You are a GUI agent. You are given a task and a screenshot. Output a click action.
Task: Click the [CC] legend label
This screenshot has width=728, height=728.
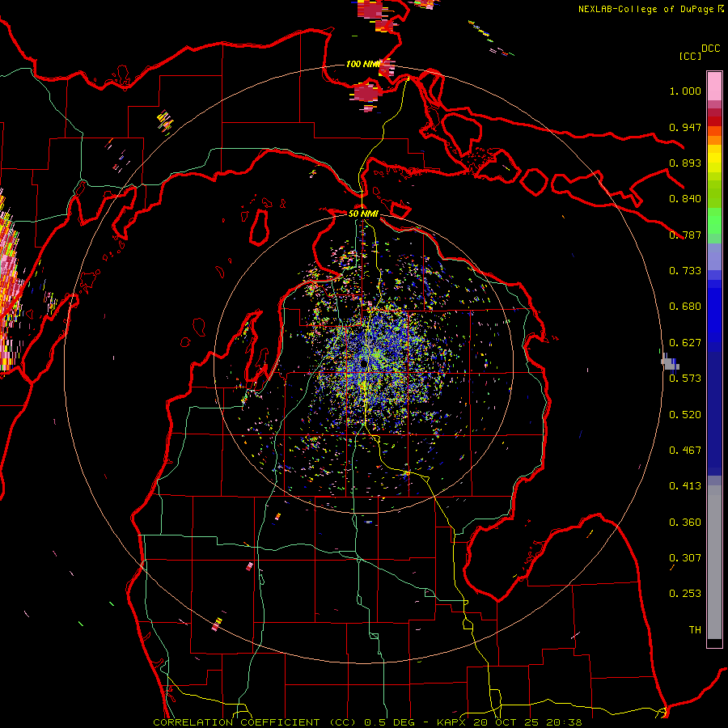pyautogui.click(x=689, y=56)
